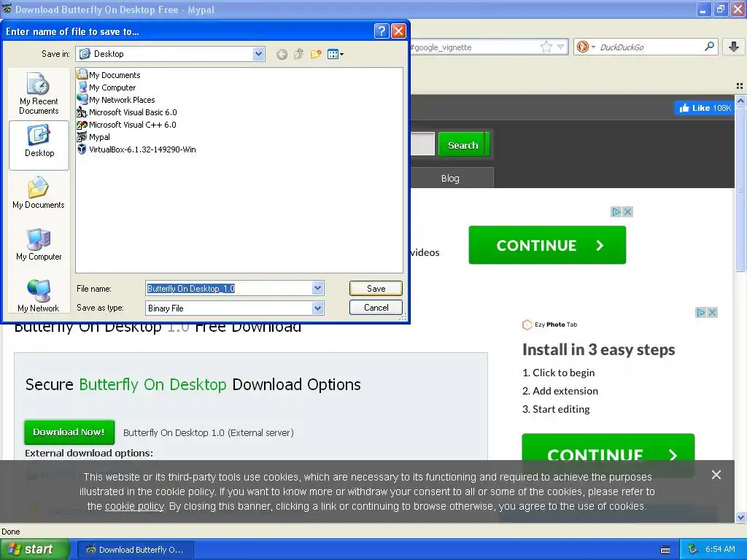Dismiss the cookie banner with X

716,475
